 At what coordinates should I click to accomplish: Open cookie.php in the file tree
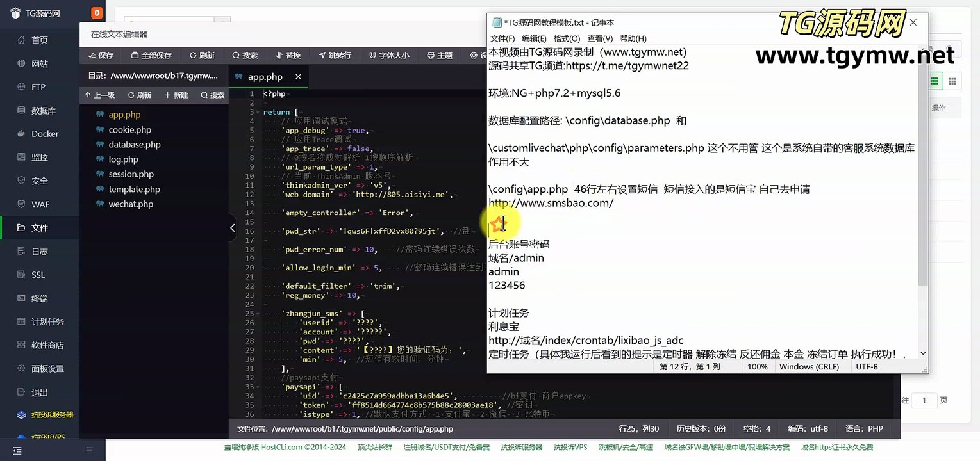pyautogui.click(x=129, y=129)
